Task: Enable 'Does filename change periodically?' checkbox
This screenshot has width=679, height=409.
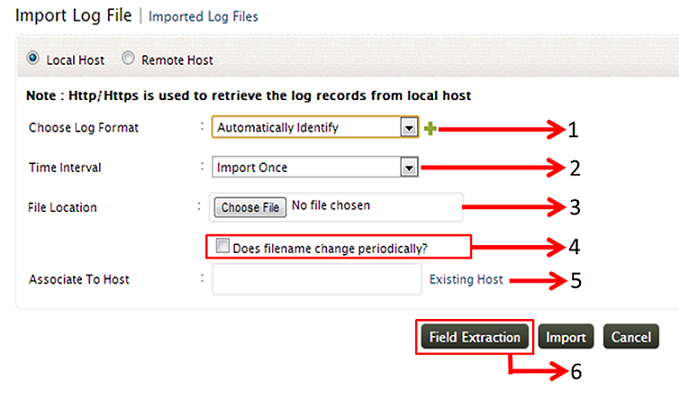Action: click(222, 246)
